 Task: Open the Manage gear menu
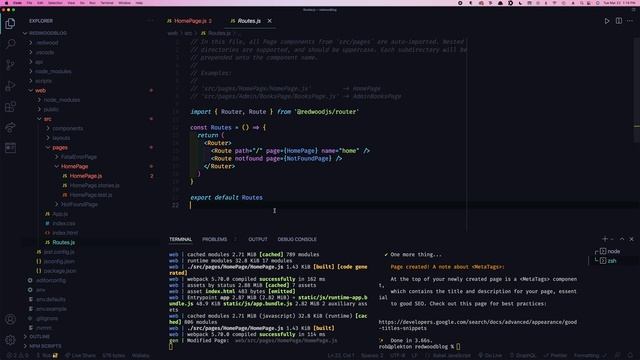[x=11, y=340]
